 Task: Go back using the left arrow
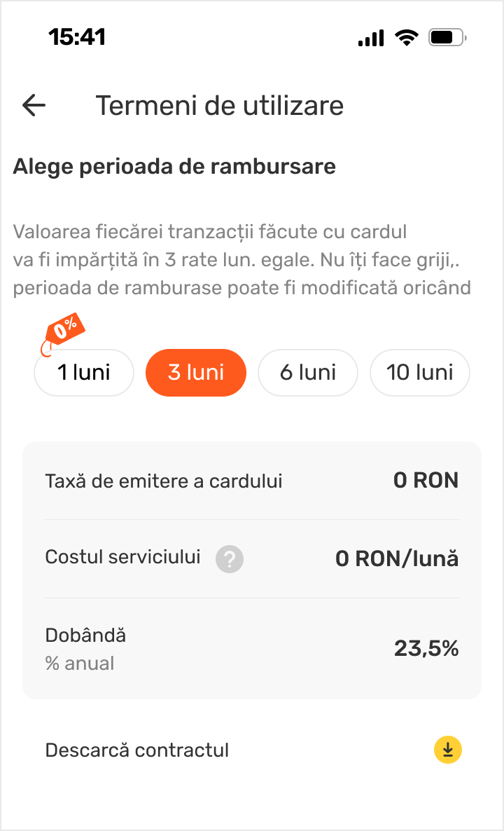point(34,106)
